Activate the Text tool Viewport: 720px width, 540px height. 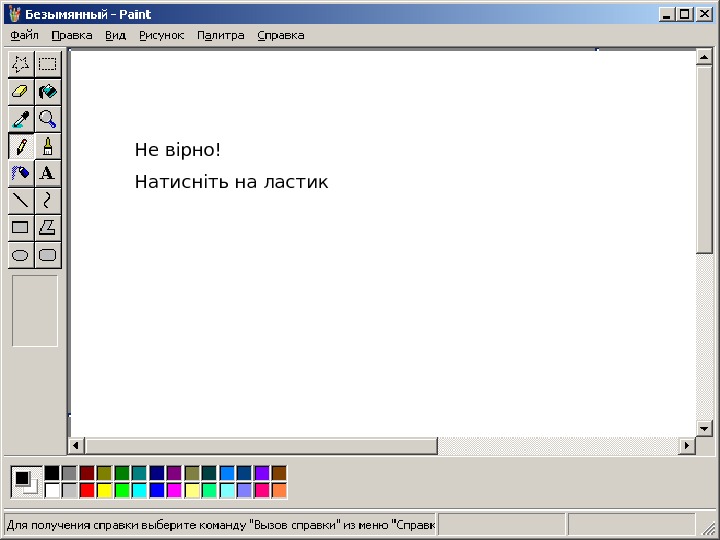coord(48,173)
